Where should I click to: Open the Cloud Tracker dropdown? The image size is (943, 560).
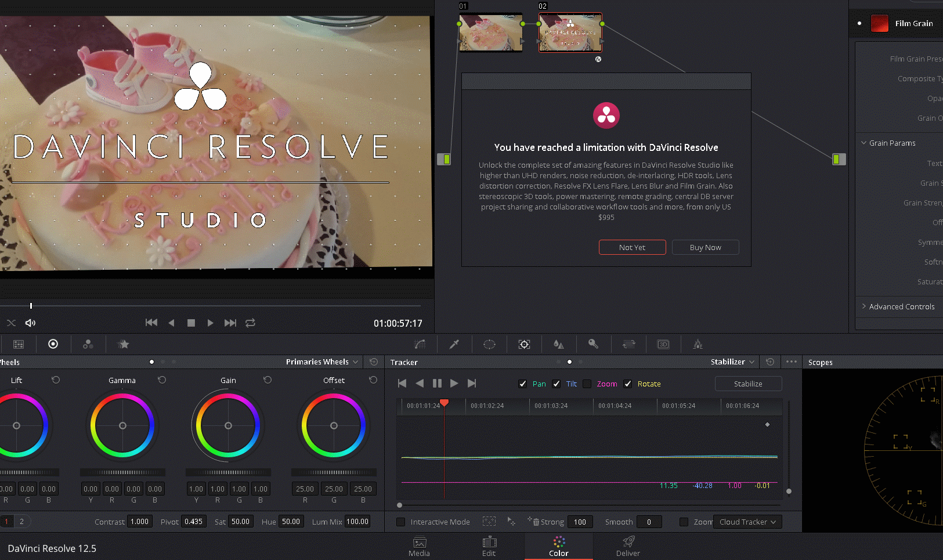(x=747, y=522)
